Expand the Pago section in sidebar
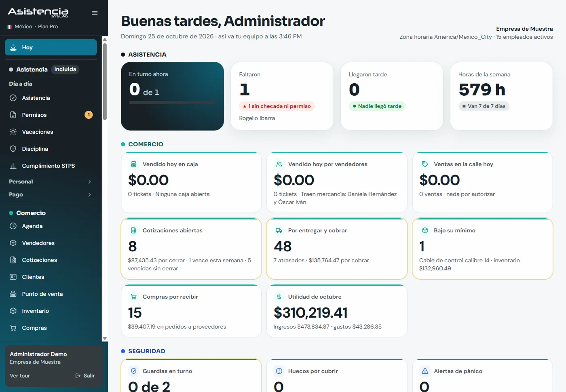This screenshot has height=392, width=566. pyautogui.click(x=51, y=195)
